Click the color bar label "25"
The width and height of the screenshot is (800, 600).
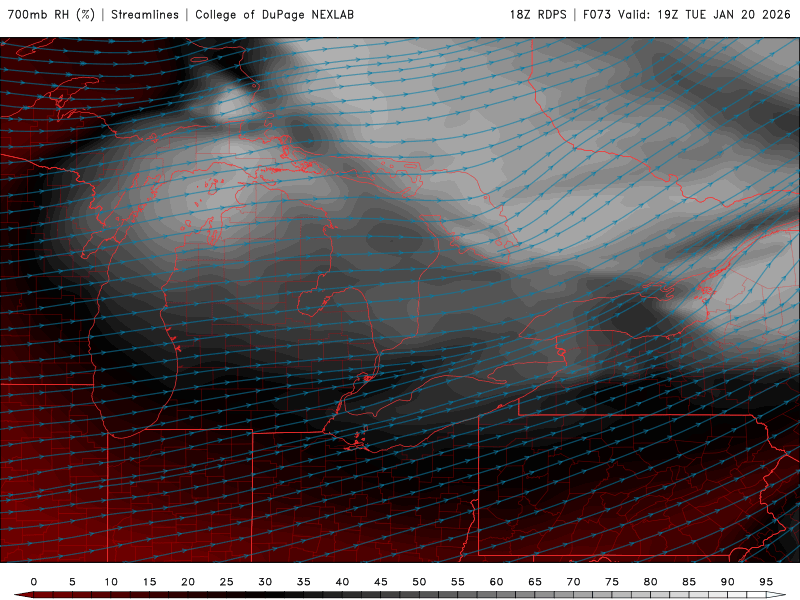(x=227, y=582)
